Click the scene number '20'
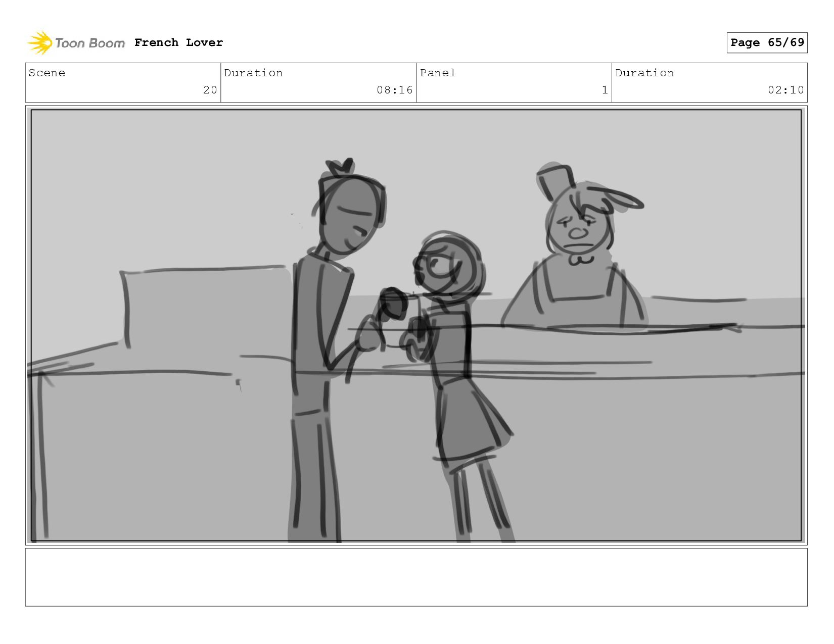Screen dimensions: 834x644 click(210, 90)
